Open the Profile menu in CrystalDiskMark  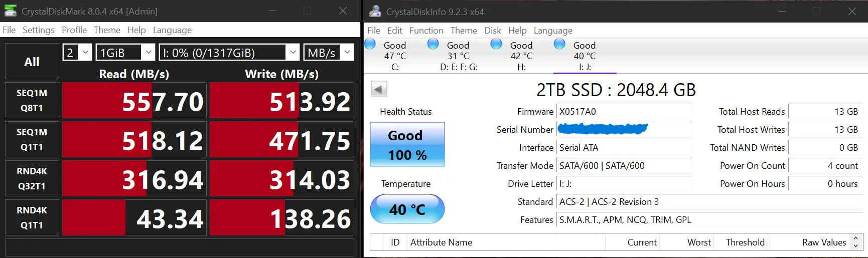(74, 30)
